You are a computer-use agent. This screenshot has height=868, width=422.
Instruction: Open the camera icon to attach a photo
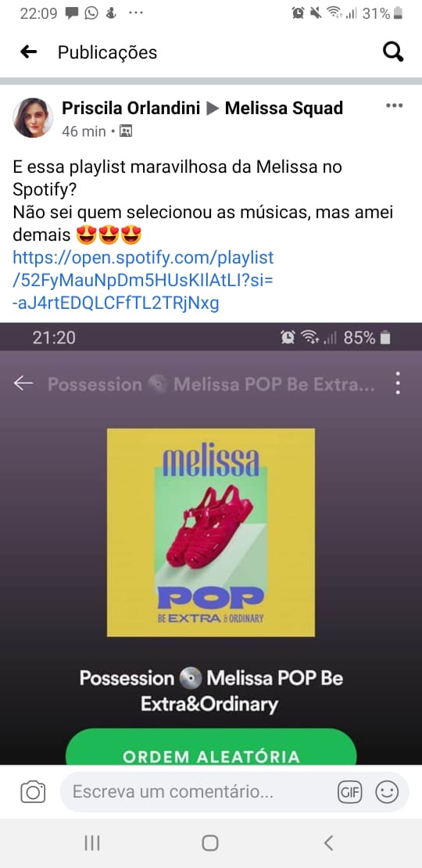[x=33, y=792]
